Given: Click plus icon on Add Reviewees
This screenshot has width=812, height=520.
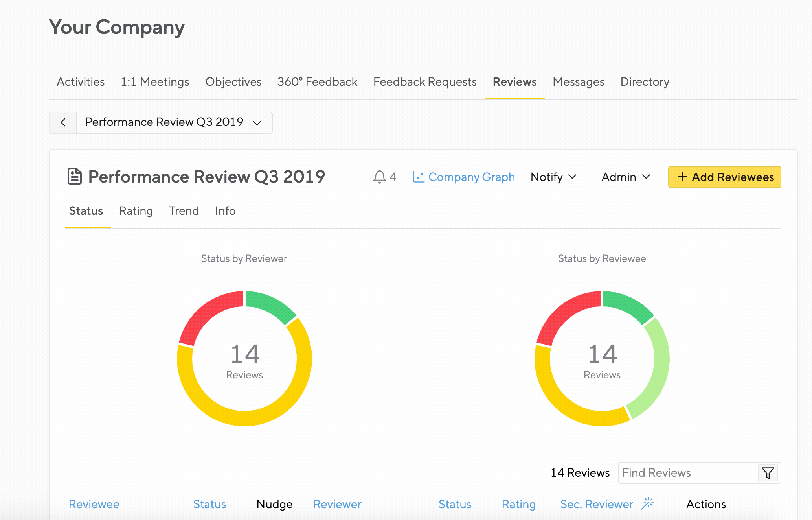Looking at the screenshot, I should pos(682,177).
